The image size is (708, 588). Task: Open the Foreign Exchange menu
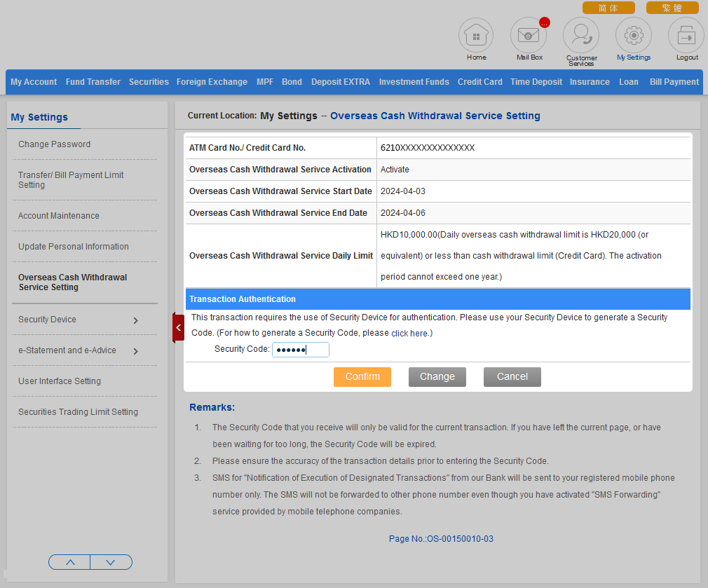click(x=212, y=82)
